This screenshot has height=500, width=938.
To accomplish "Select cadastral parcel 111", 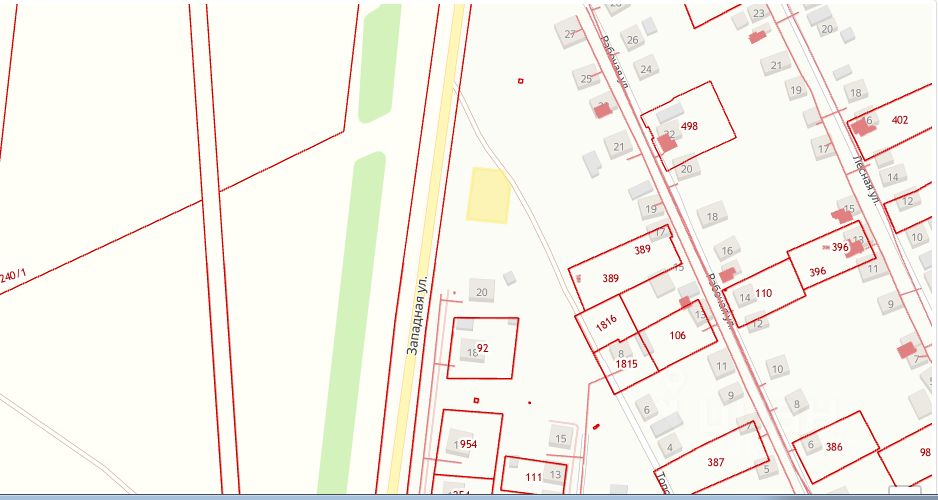I will tap(534, 477).
